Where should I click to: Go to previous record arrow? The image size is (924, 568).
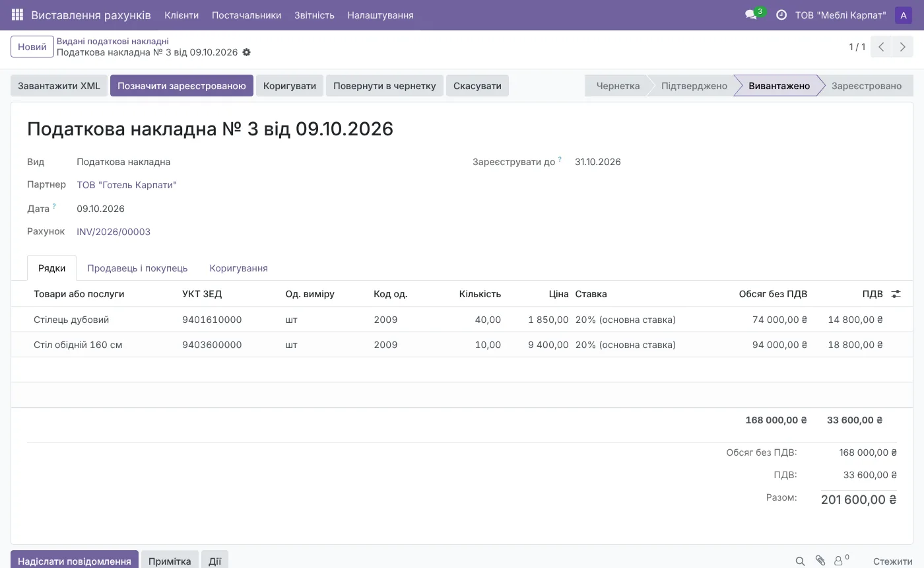(881, 47)
